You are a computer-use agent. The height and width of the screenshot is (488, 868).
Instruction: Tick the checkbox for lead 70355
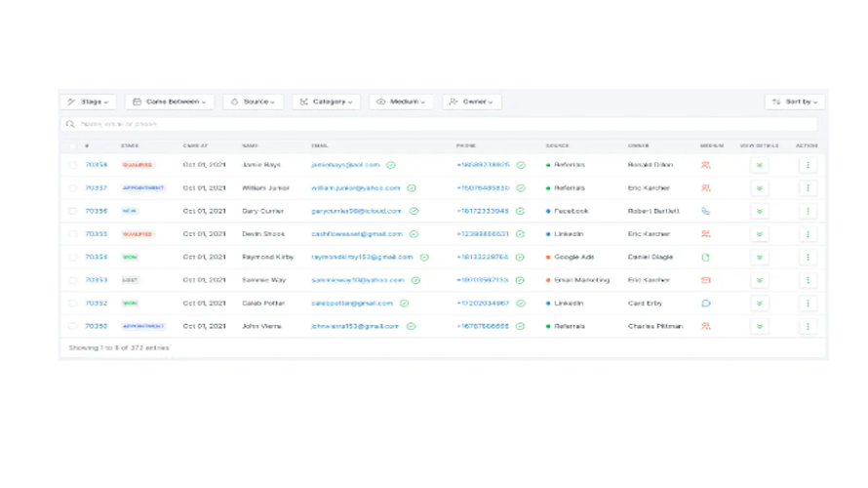coord(72,234)
